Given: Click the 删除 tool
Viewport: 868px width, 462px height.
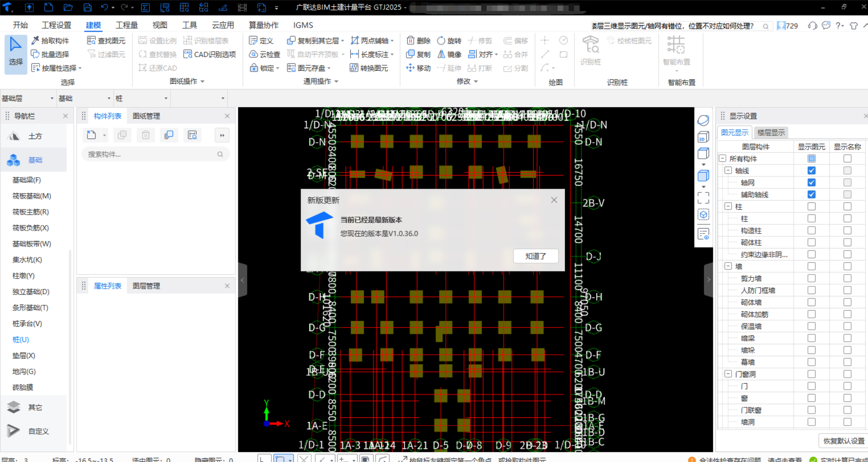Looking at the screenshot, I should click(x=418, y=41).
